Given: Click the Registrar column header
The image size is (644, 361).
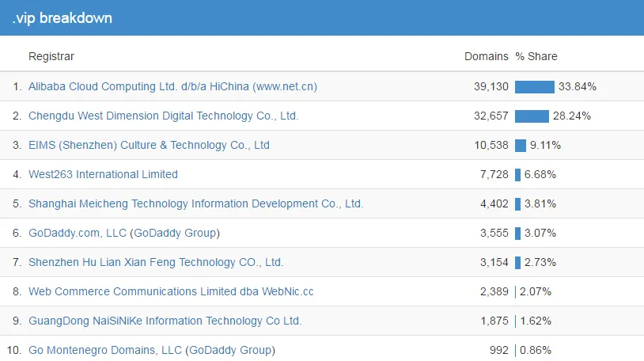Looking at the screenshot, I should click(x=51, y=56).
